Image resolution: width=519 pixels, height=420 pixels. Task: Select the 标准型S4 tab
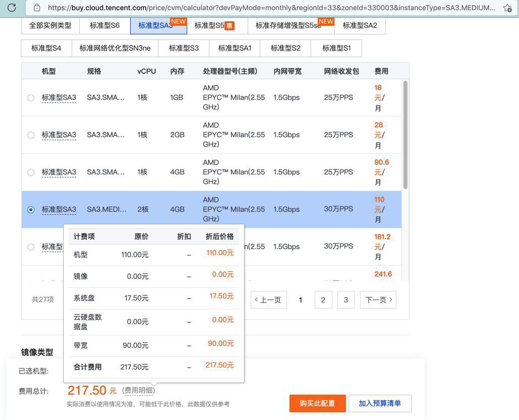coord(46,48)
